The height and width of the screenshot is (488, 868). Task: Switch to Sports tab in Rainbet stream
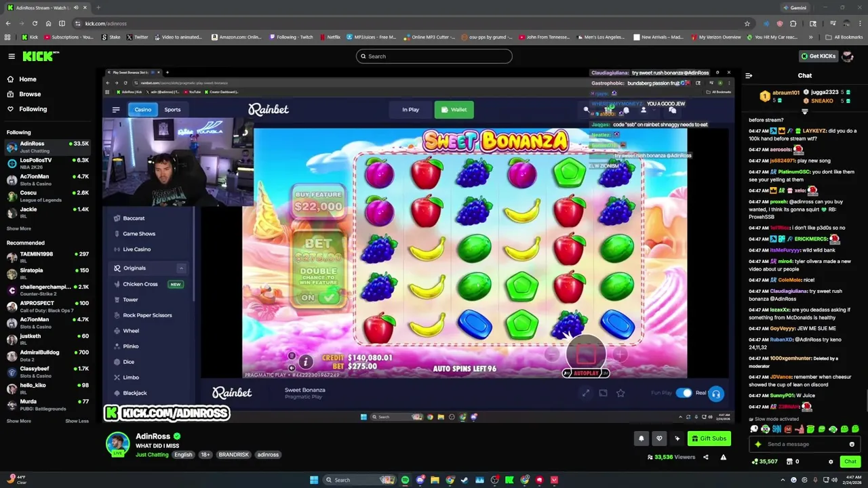click(172, 110)
